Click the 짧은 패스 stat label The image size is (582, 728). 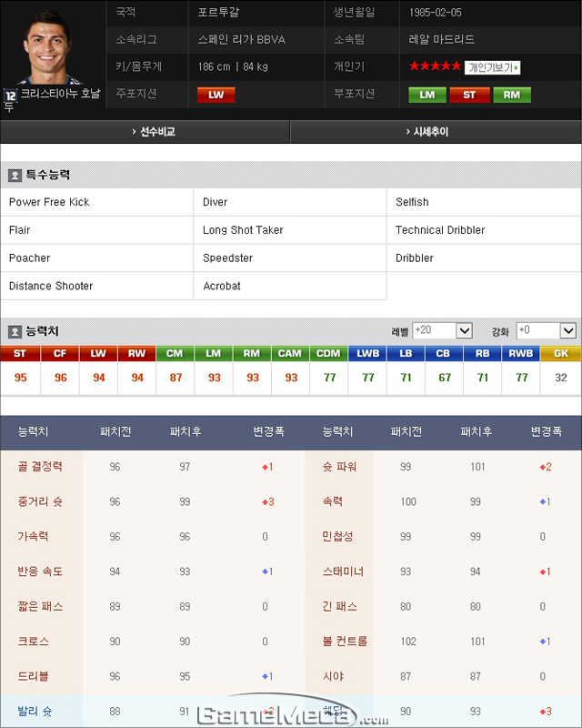click(40, 606)
